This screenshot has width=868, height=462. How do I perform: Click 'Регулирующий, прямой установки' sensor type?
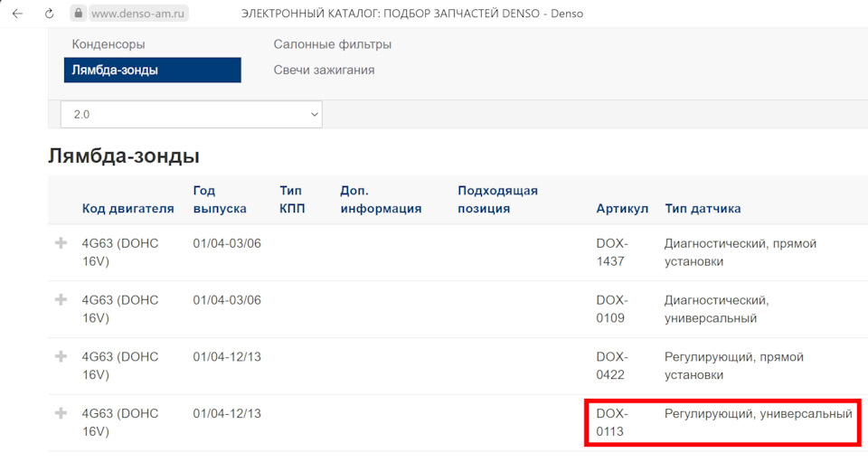[x=734, y=366]
